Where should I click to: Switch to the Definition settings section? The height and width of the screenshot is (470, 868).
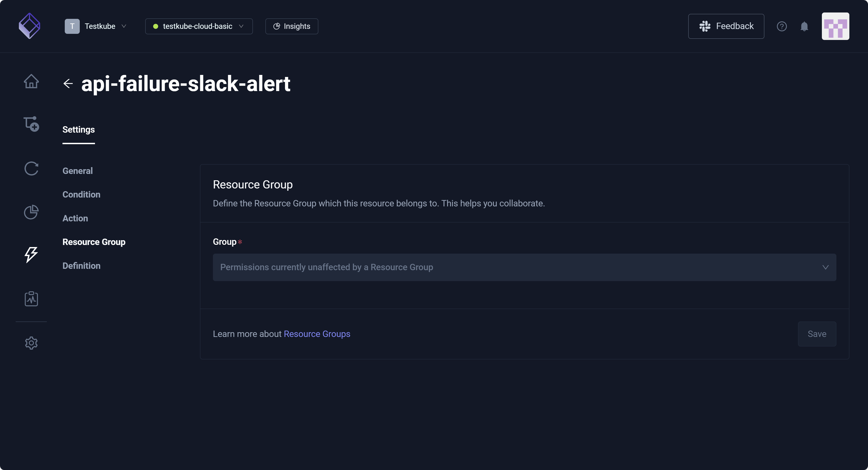click(81, 266)
